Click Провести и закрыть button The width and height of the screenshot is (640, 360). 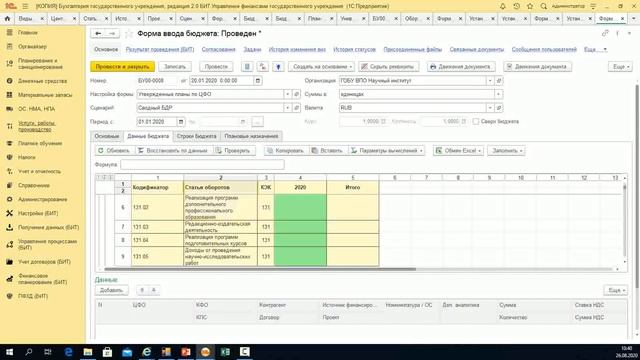point(122,67)
